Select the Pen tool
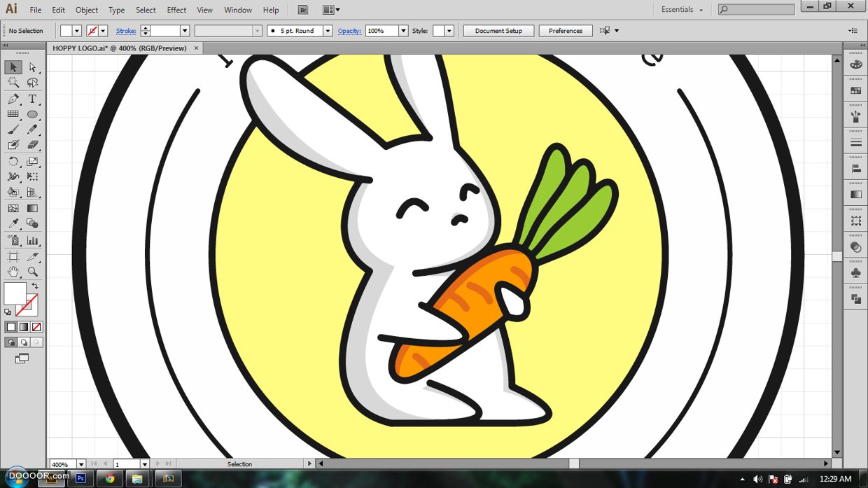Image resolution: width=868 pixels, height=488 pixels. (x=13, y=99)
